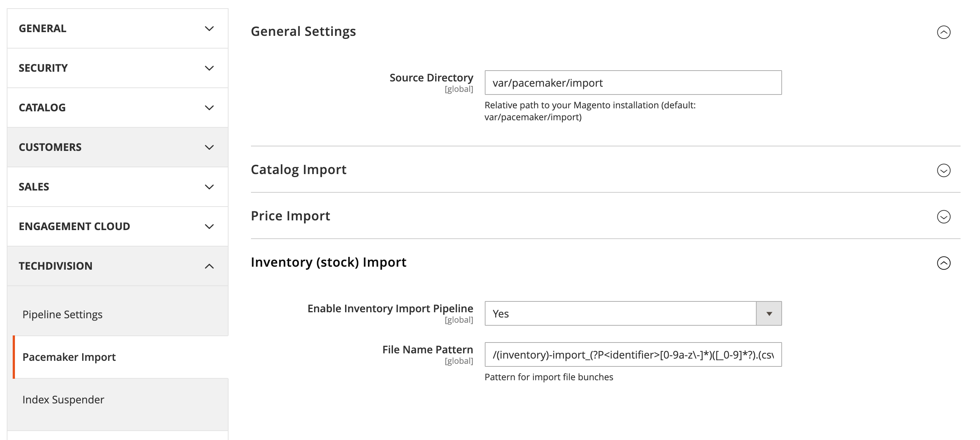Expand the Price Import section icon

coord(943,217)
